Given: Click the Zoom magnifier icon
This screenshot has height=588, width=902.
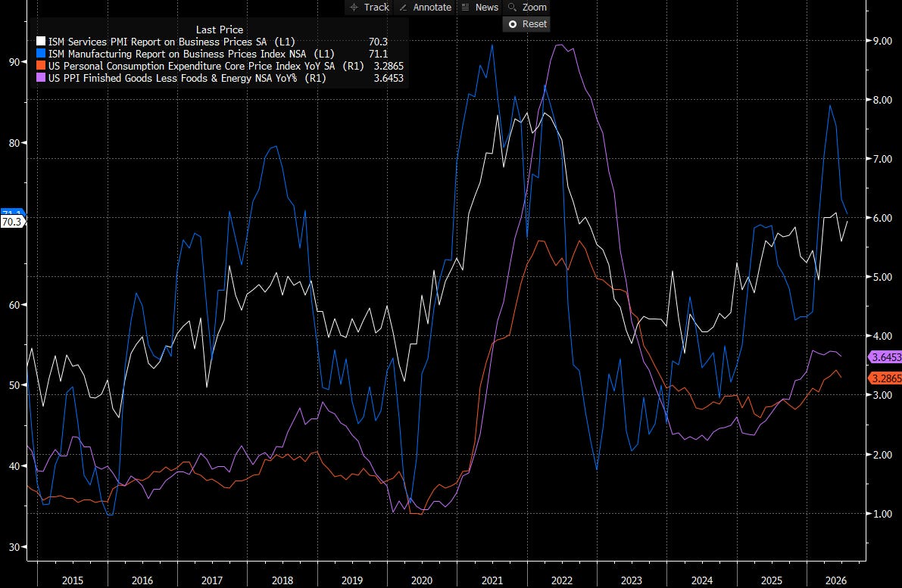Looking at the screenshot, I should coord(512,8).
